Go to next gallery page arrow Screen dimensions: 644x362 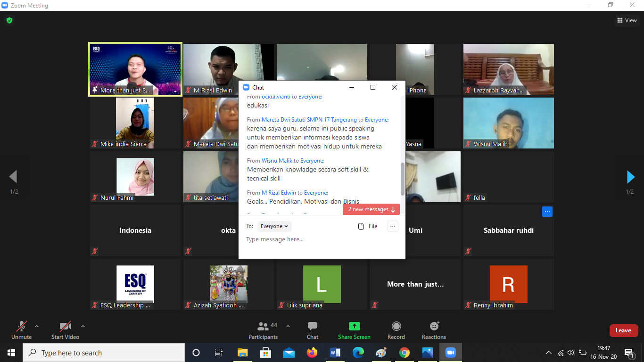click(630, 177)
